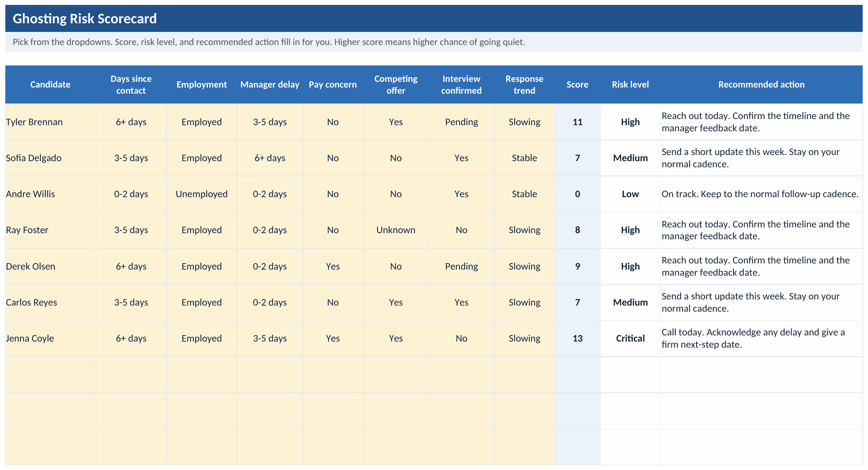Select Andre Willis's 0-2 days since contact
Viewport: 868px width, 470px height.
coord(131,194)
